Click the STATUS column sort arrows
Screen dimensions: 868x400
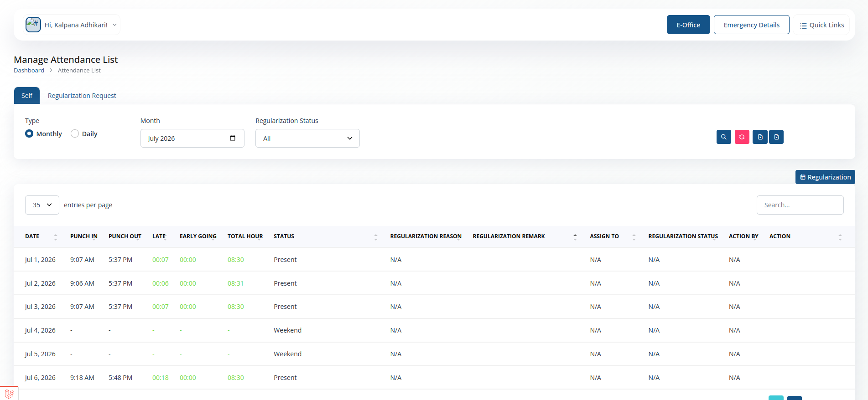(376, 237)
